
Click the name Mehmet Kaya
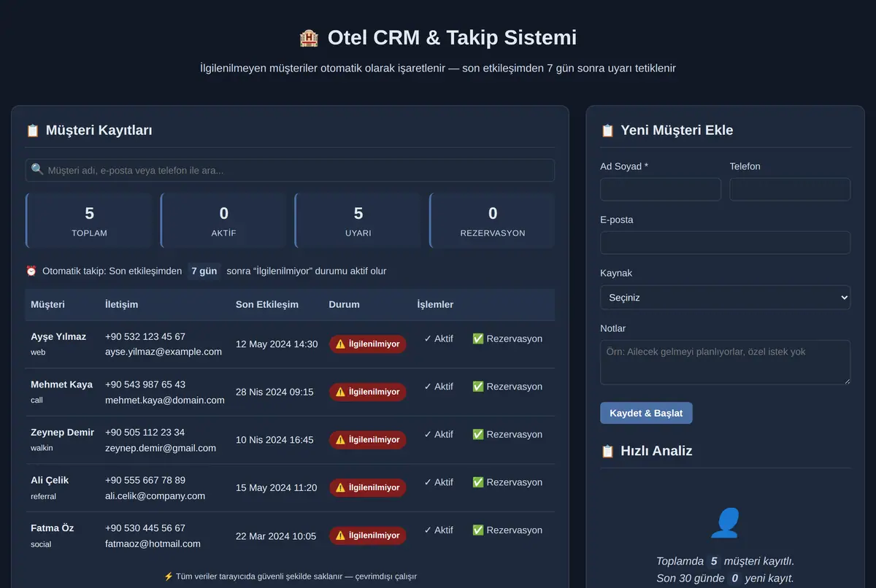pyautogui.click(x=61, y=384)
